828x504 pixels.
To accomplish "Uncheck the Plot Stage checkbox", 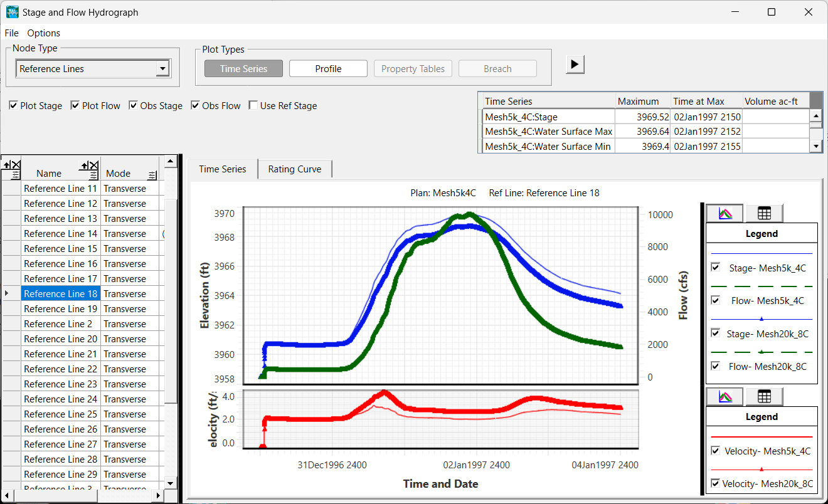I will [x=14, y=106].
